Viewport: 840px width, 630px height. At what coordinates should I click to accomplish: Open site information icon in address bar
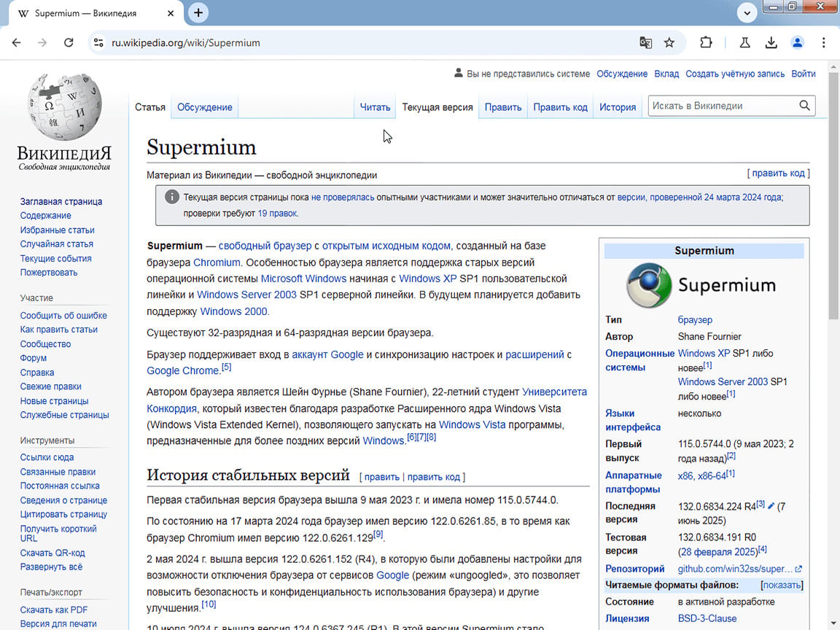pos(98,43)
